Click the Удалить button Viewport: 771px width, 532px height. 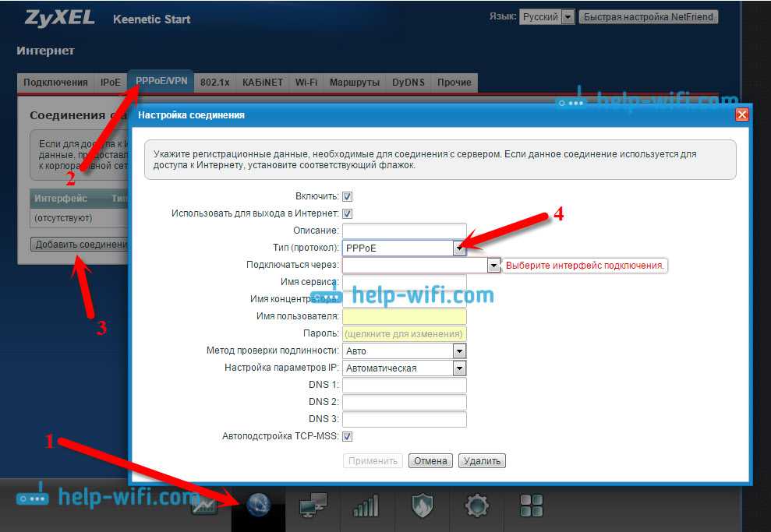pos(482,461)
